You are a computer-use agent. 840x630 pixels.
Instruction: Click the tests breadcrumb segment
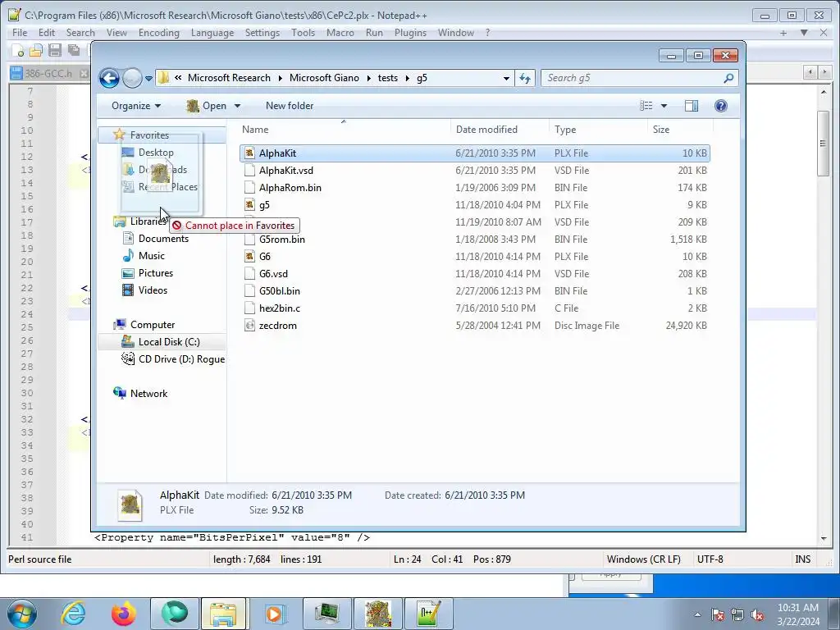(x=388, y=78)
